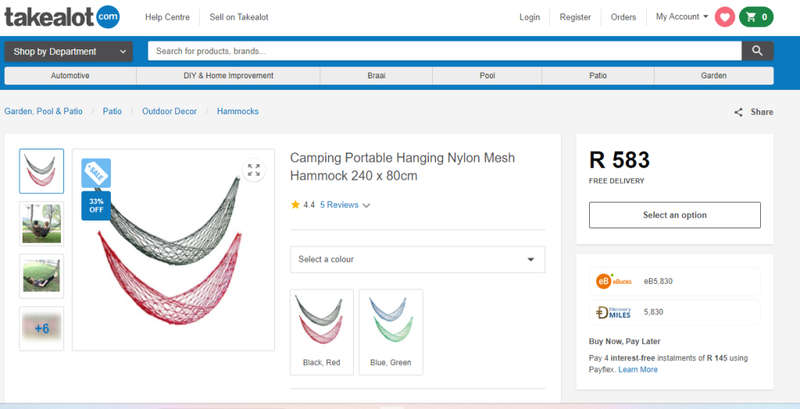Click the Login link
This screenshot has width=800, height=409.
coord(530,17)
